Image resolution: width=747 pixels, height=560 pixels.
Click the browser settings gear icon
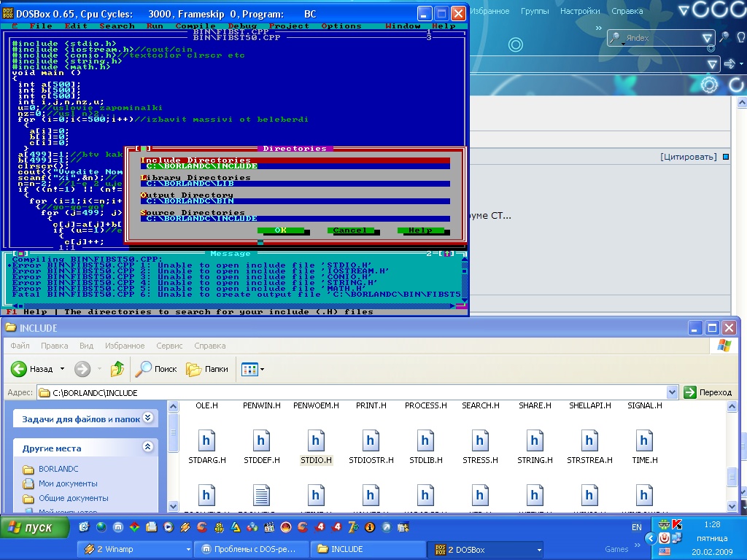click(x=709, y=85)
